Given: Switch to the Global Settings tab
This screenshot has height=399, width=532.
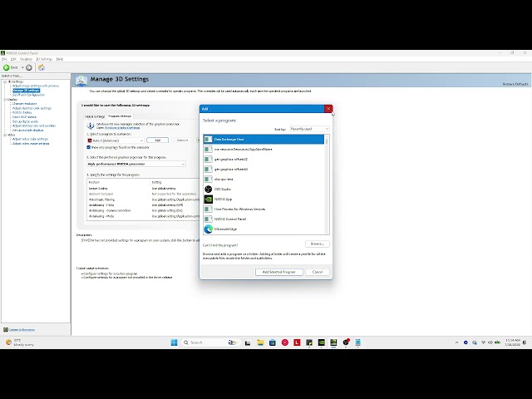Looking at the screenshot, I should tap(95, 116).
